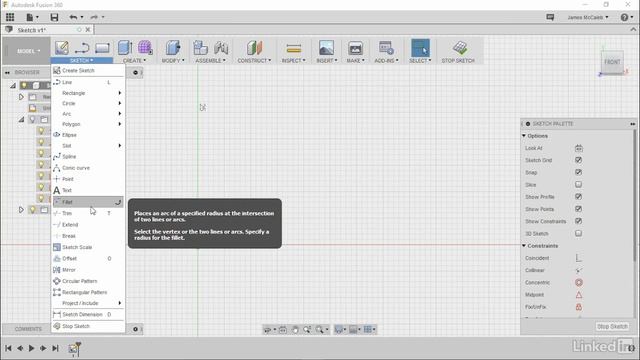640x360 pixels.
Task: Click the Redo arrow icon
Action: pyautogui.click(x=94, y=17)
